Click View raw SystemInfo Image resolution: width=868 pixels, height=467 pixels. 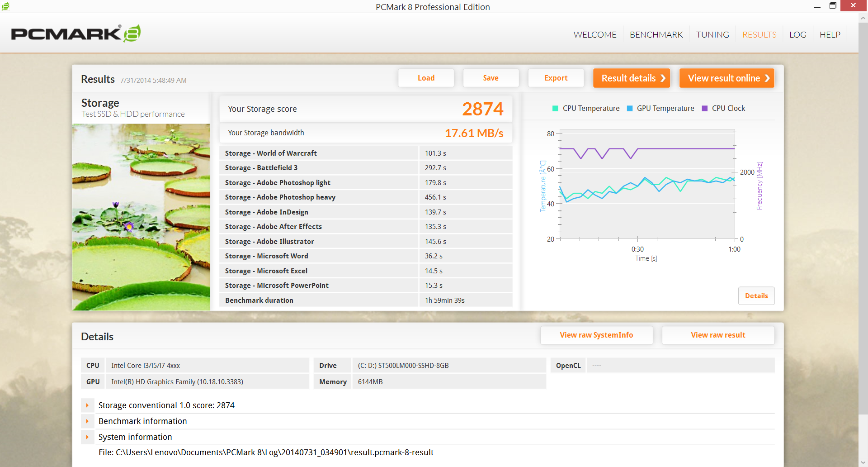(x=597, y=335)
